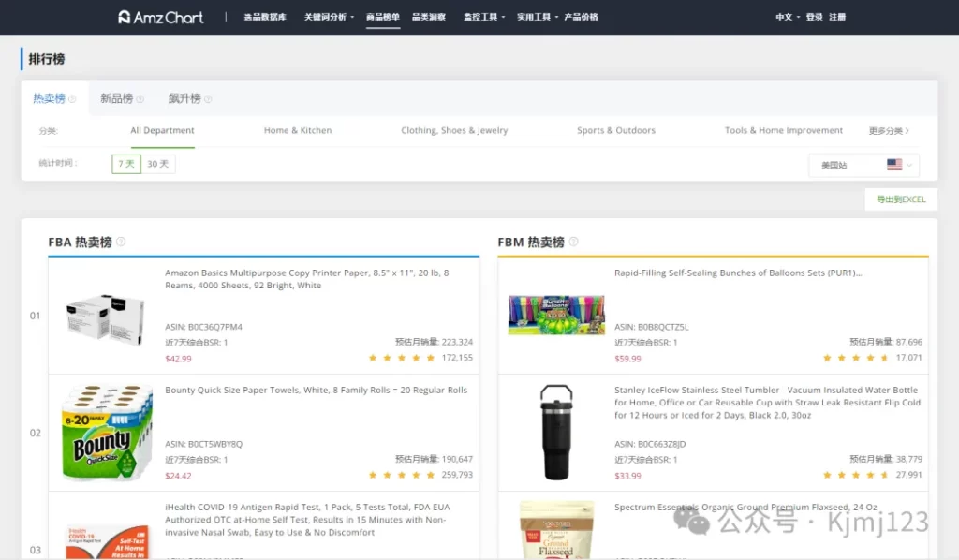Image resolution: width=959 pixels, height=560 pixels.
Task: Open Stanley IceFlow Stainless Steel Tumbler title
Action: tap(768, 403)
